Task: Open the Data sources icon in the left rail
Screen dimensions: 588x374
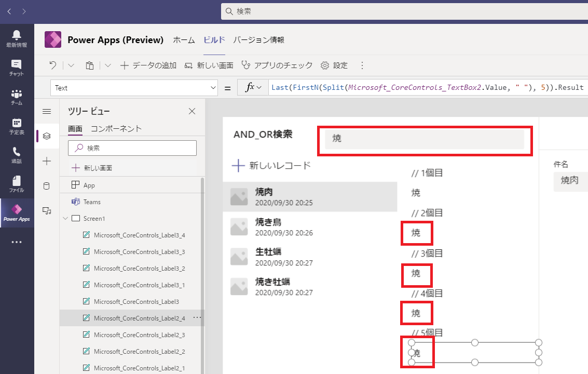Action: [x=46, y=185]
